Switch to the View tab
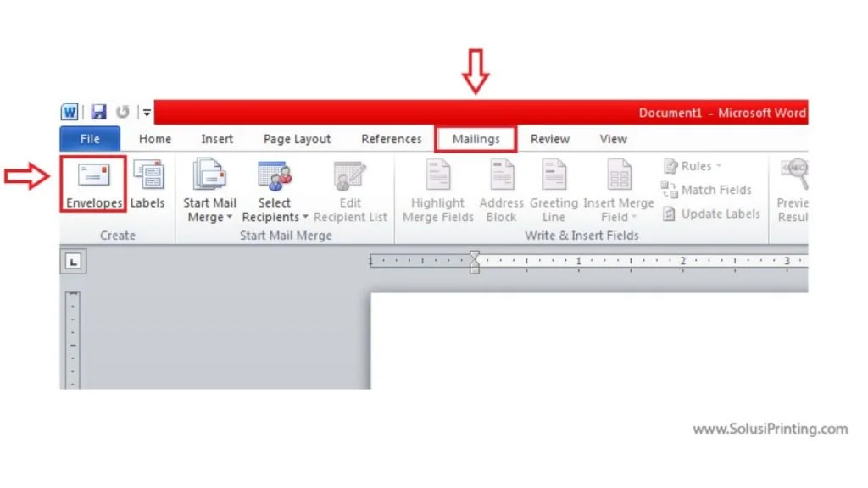The width and height of the screenshot is (868, 488). (614, 139)
